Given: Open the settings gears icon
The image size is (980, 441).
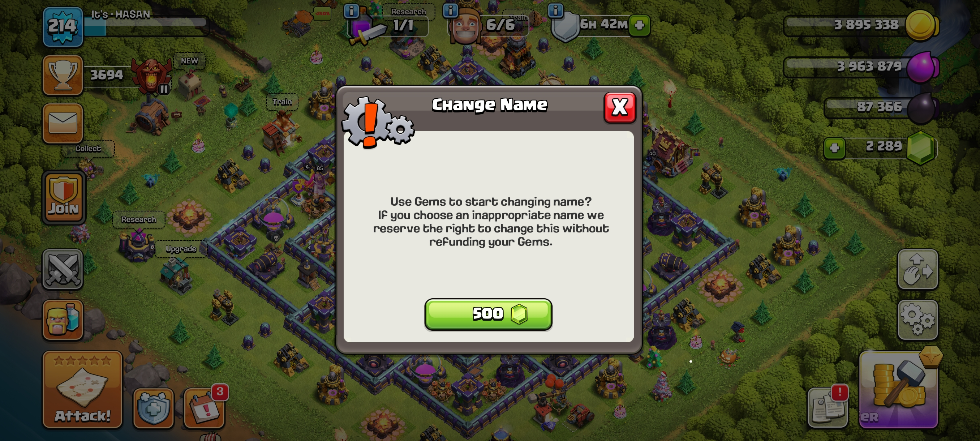Looking at the screenshot, I should [917, 320].
